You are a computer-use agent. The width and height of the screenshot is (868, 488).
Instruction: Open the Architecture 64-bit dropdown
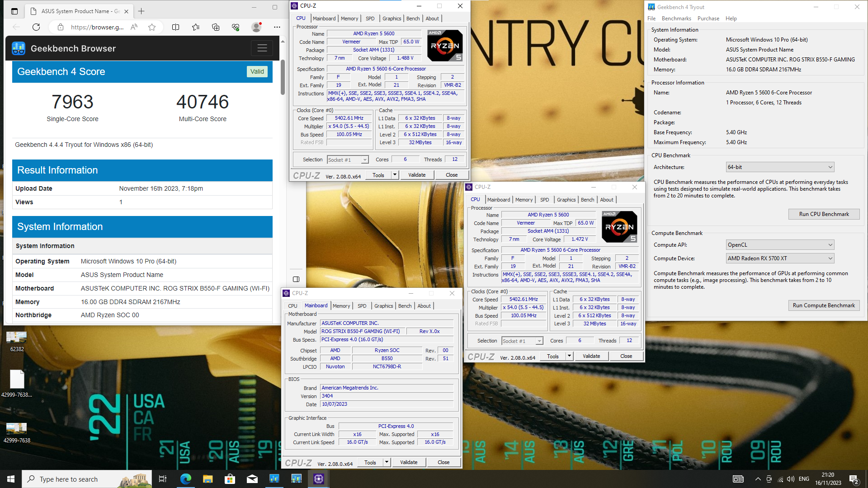pyautogui.click(x=780, y=167)
